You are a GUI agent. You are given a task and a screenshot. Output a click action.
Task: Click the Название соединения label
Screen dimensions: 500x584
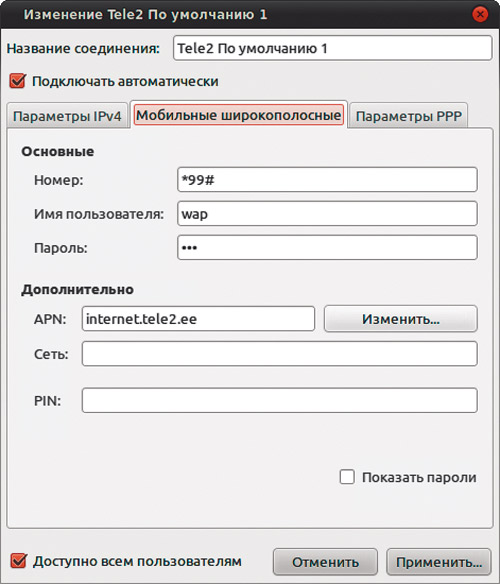tap(83, 48)
